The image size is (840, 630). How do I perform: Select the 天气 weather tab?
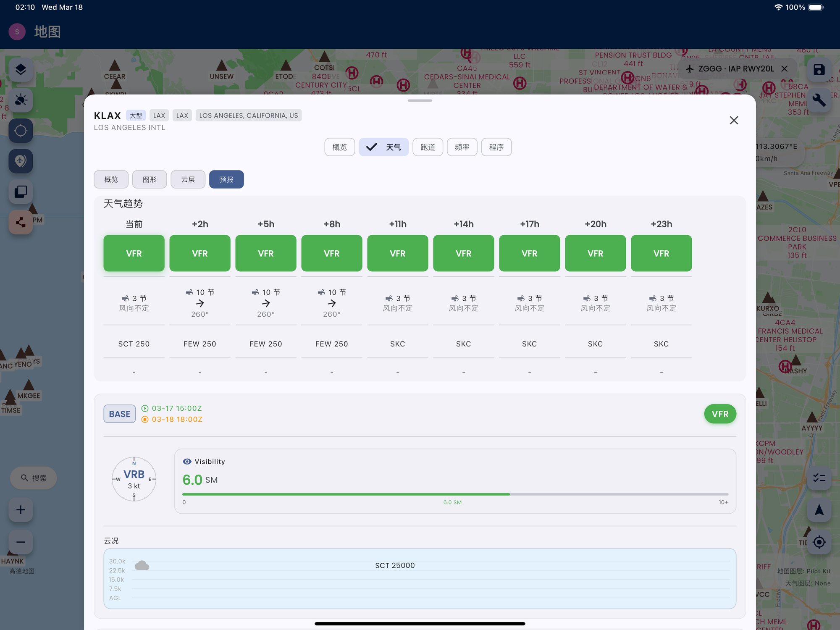[383, 147]
